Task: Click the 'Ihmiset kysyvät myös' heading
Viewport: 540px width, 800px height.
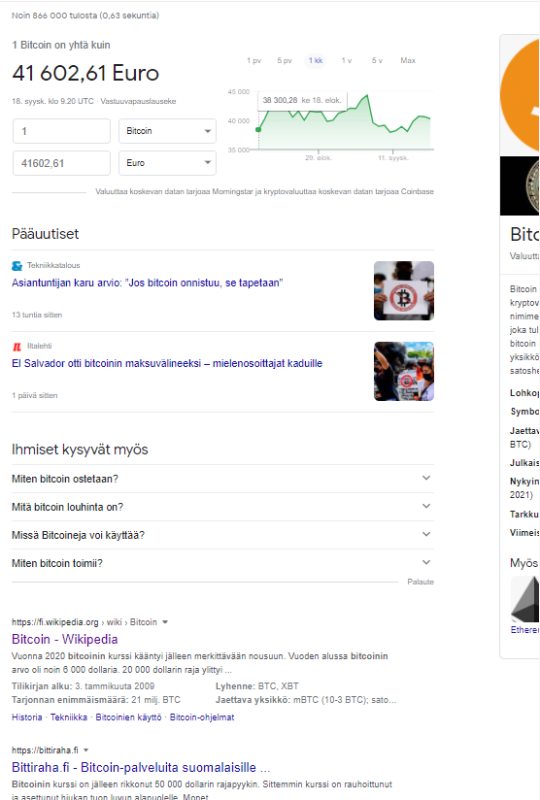Action: (x=80, y=449)
